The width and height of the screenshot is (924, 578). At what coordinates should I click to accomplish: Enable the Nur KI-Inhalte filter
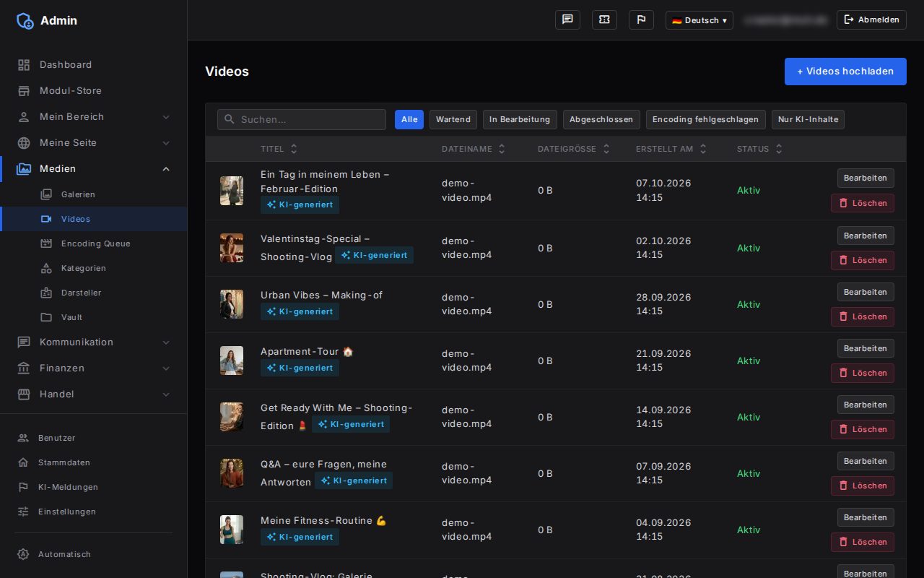tap(808, 119)
